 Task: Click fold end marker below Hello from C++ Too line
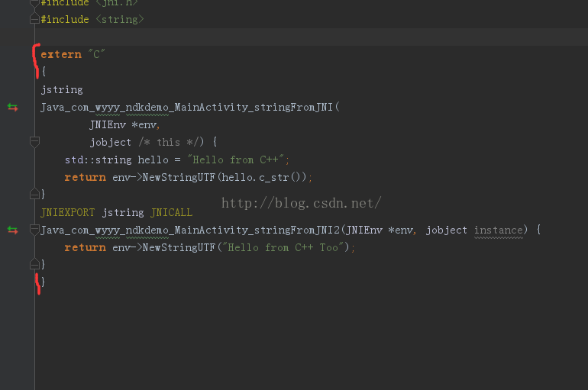click(34, 264)
